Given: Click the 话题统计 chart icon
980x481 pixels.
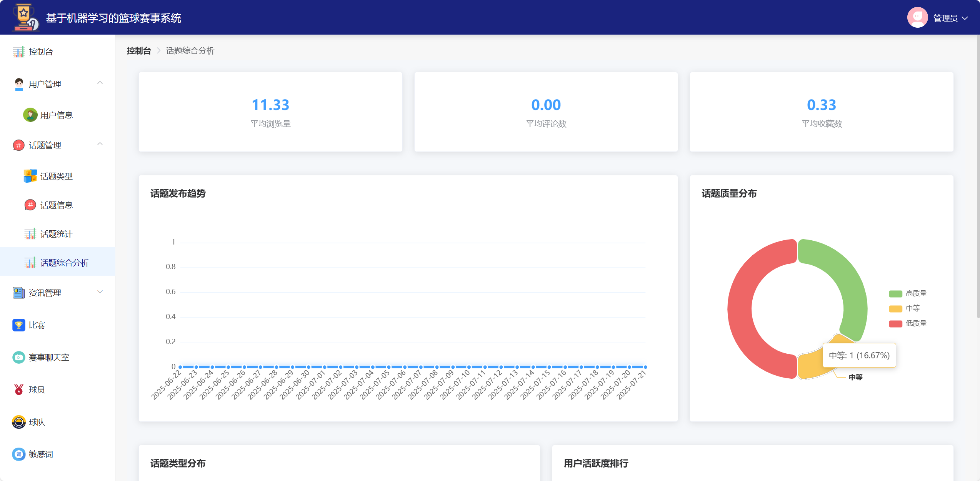Looking at the screenshot, I should coord(30,234).
